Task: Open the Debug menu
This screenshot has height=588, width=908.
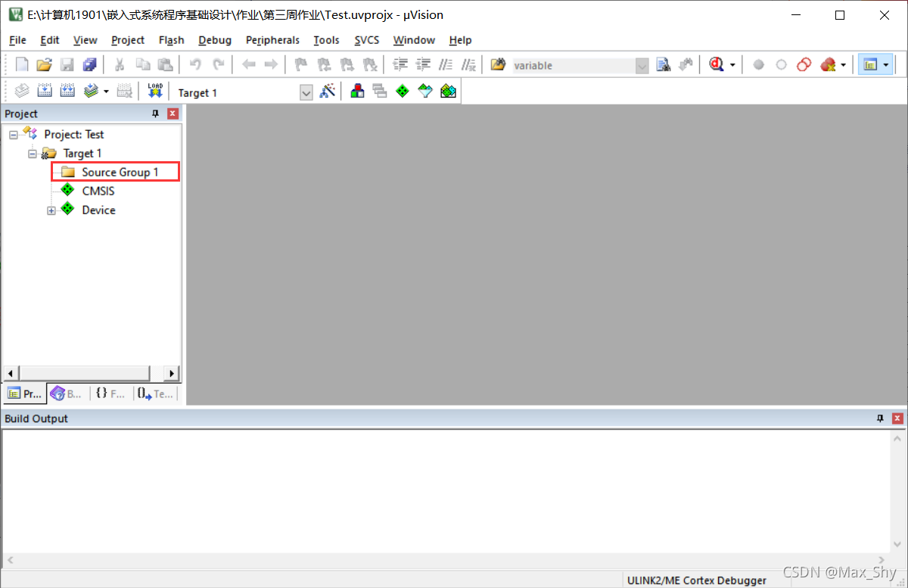Action: point(215,40)
